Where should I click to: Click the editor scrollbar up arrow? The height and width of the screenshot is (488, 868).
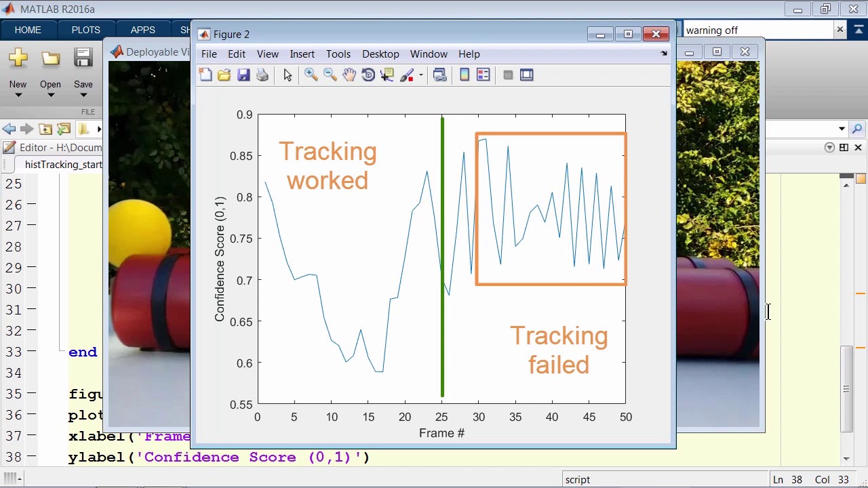pyautogui.click(x=846, y=185)
